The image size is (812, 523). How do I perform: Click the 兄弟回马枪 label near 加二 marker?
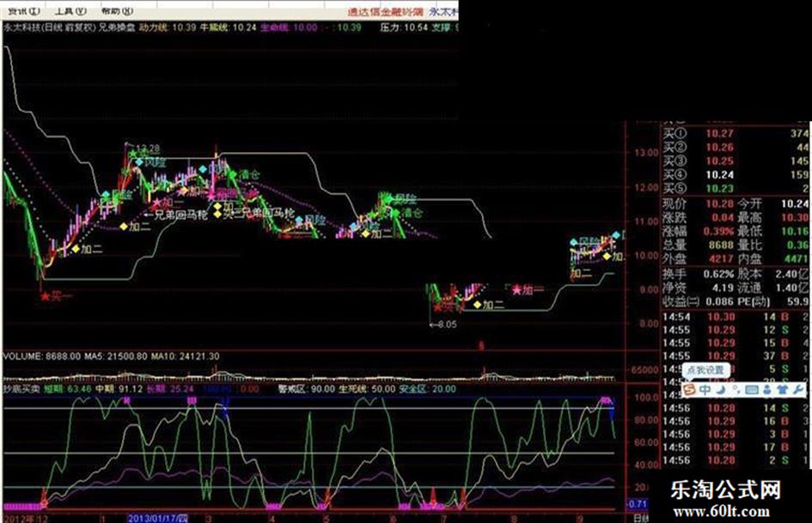[180, 215]
